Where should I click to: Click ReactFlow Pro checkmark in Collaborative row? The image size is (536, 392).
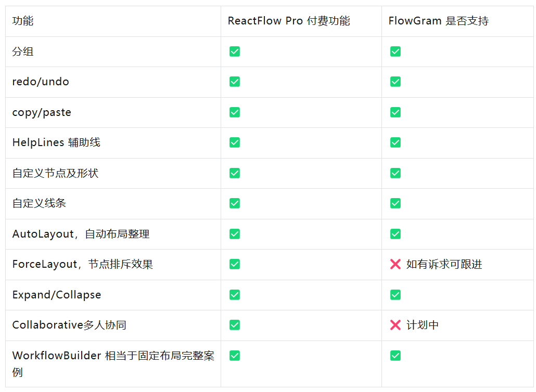coord(235,325)
